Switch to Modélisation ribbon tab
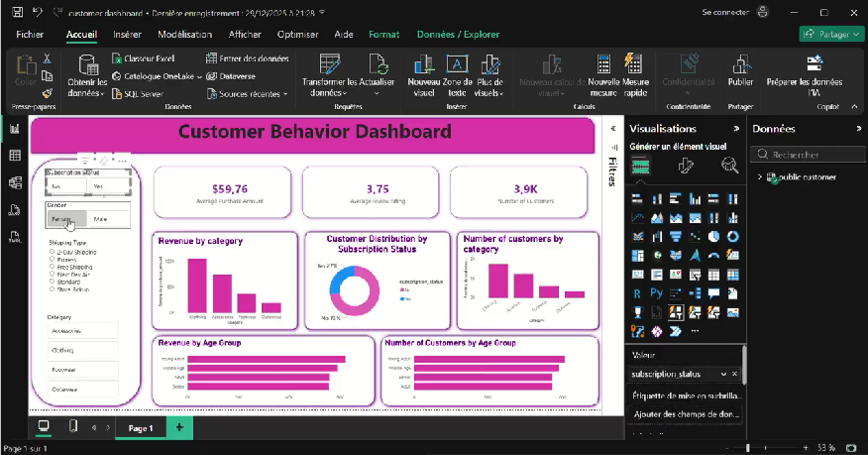This screenshot has height=455, width=868. tap(185, 35)
